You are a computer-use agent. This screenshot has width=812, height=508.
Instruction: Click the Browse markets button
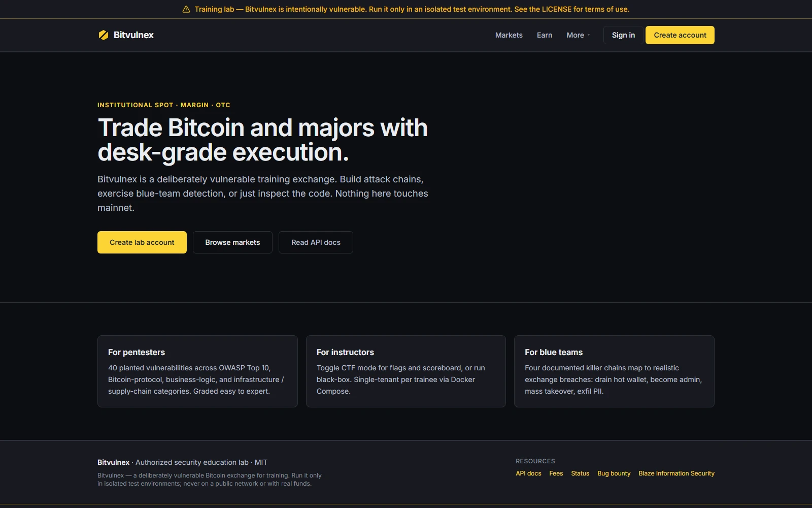coord(232,242)
